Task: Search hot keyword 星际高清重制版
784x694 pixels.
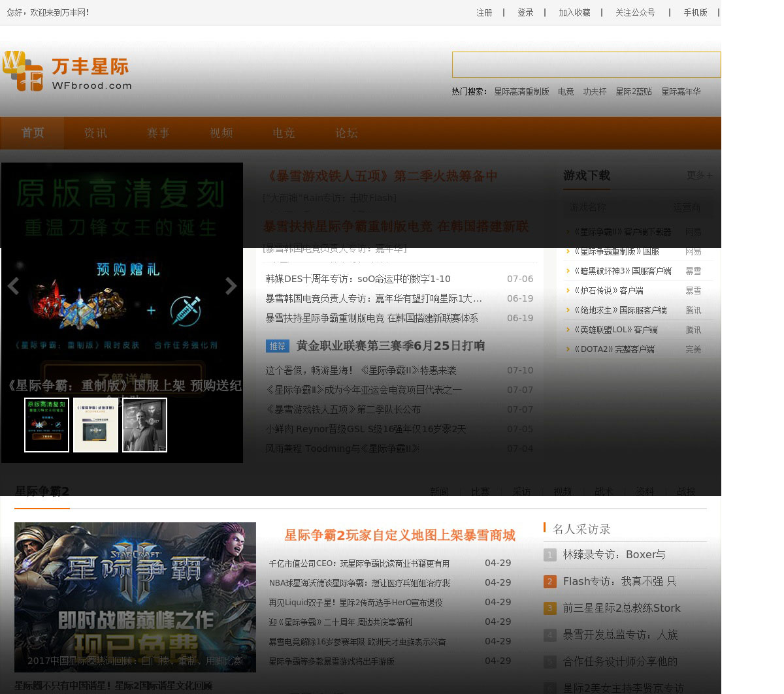Action: 521,92
